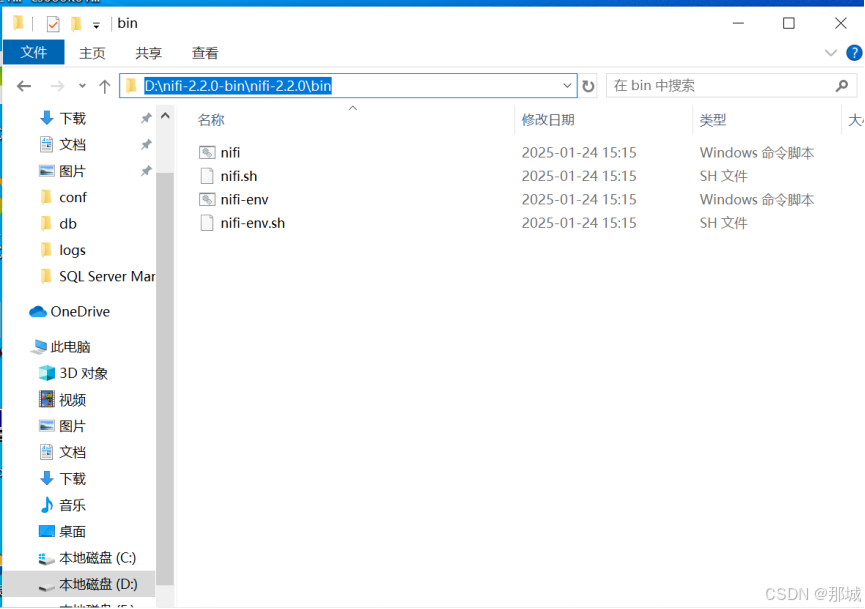Image resolution: width=865 pixels, height=609 pixels.
Task: Expand the ribbon with the chevron
Action: coord(830,53)
